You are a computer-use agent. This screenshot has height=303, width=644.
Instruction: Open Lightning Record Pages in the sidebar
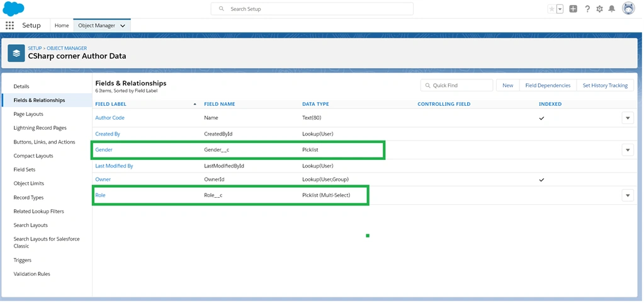click(40, 128)
